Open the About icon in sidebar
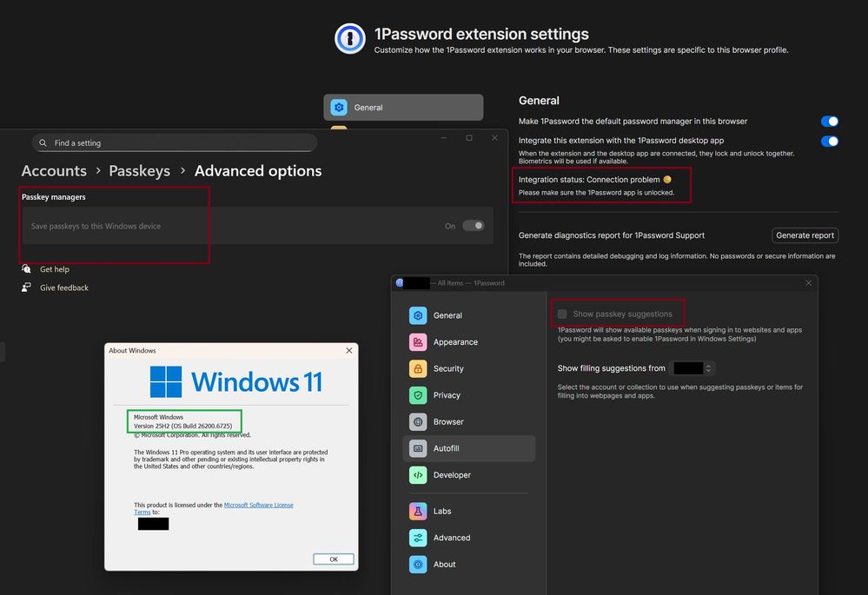This screenshot has height=595, width=868. point(418,565)
